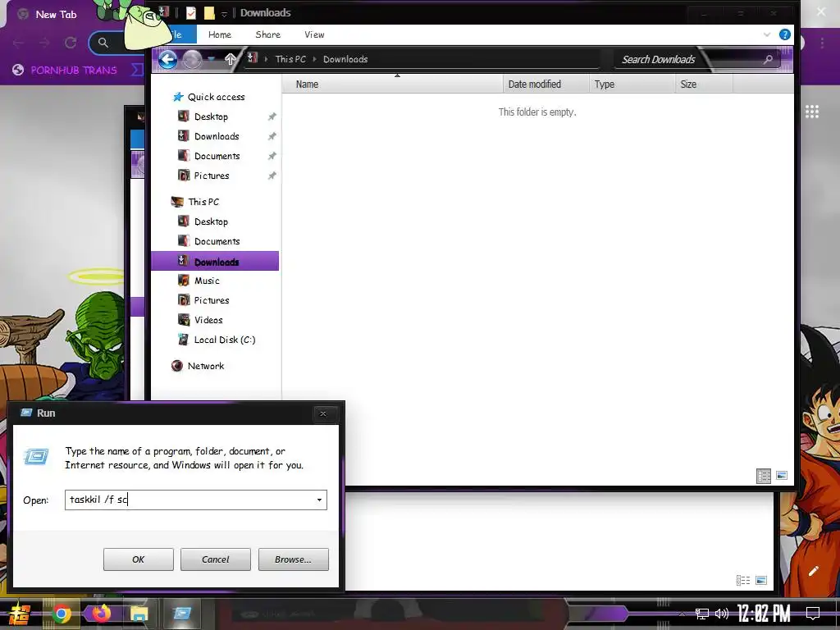The image size is (840, 630).
Task: Click the pin icon beside Quick access Pictures
Action: [x=272, y=176]
